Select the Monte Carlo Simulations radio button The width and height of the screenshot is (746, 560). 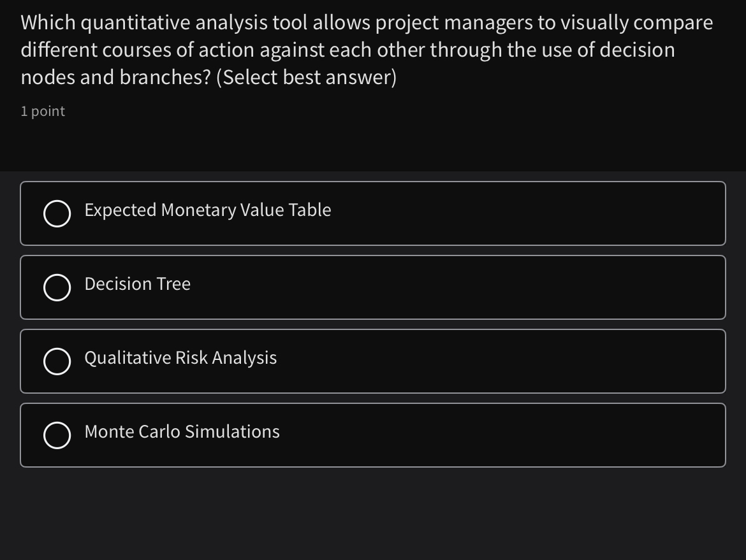pos(57,435)
